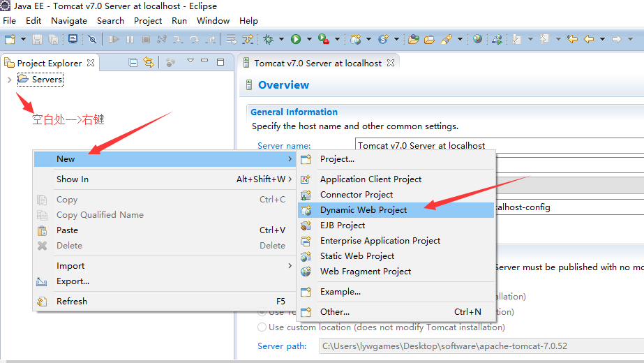Click the Server name input field
Image resolution: width=644 pixels, height=363 pixels.
click(x=500, y=145)
